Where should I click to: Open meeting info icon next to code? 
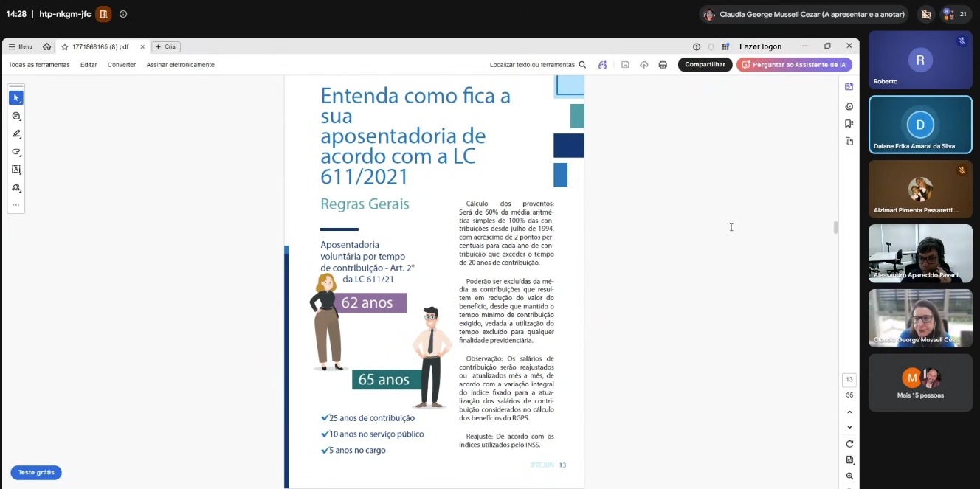(x=123, y=14)
